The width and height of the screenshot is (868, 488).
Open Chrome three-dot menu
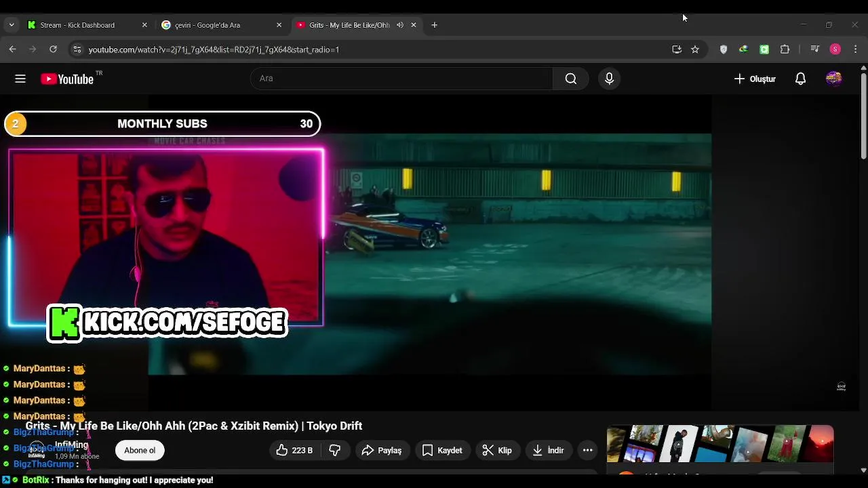pyautogui.click(x=856, y=49)
